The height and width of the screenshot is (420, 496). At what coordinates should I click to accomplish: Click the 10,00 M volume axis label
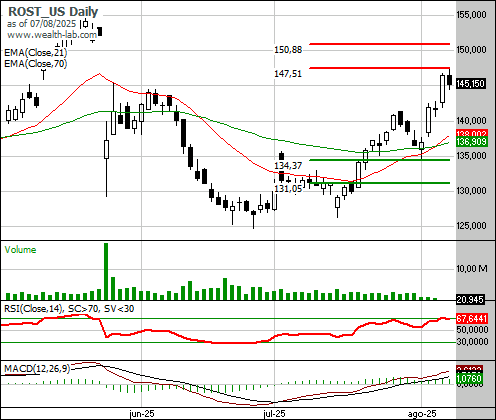click(472, 269)
